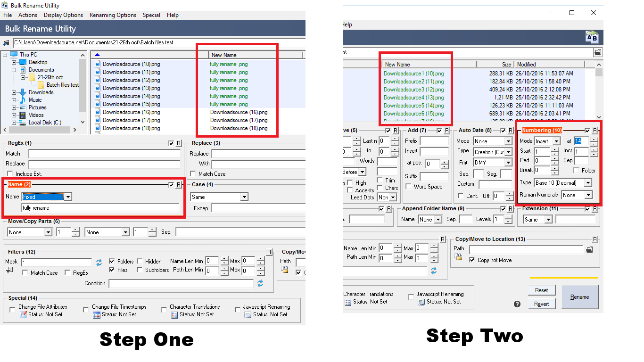Enable the Subfolders filter checkbox
644x362 pixels.
[140, 270]
